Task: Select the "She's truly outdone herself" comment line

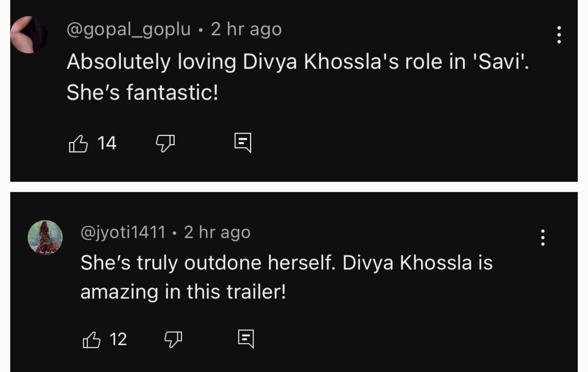Action: [x=286, y=263]
